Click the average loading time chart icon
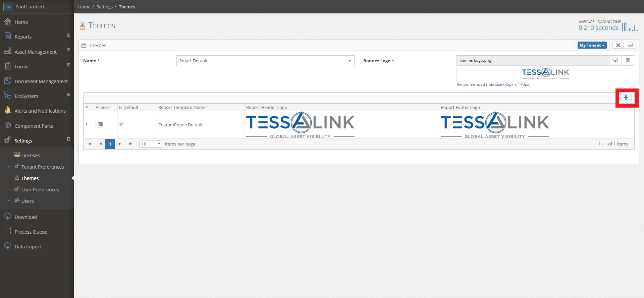This screenshot has width=644, height=298. pos(630,26)
